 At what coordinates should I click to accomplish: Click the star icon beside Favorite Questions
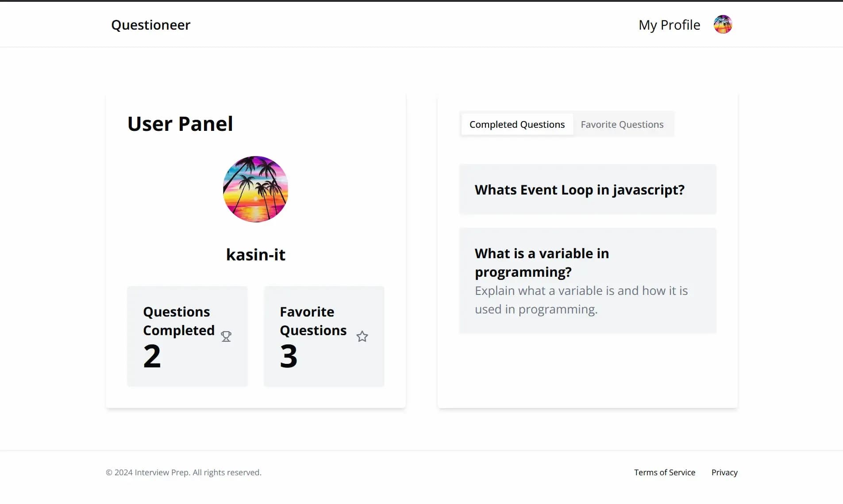[x=362, y=336]
